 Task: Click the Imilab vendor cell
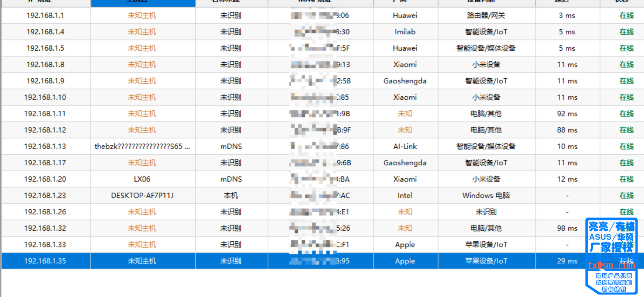click(x=405, y=32)
